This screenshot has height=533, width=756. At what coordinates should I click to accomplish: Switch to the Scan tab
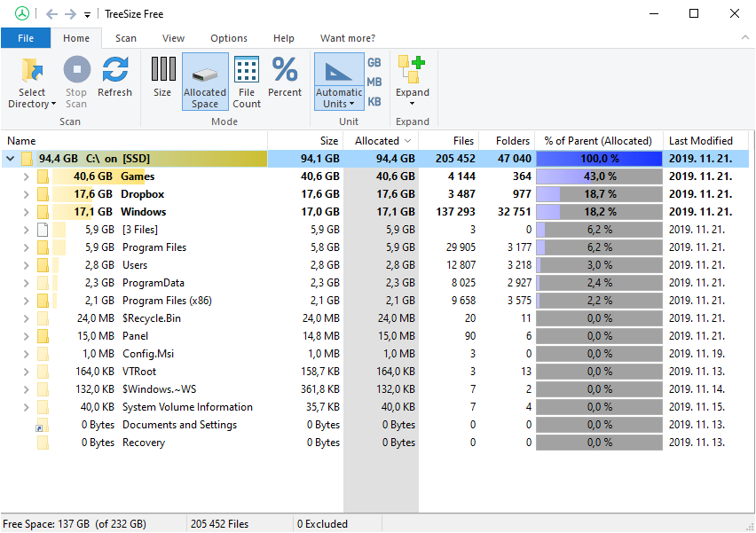pyautogui.click(x=126, y=38)
